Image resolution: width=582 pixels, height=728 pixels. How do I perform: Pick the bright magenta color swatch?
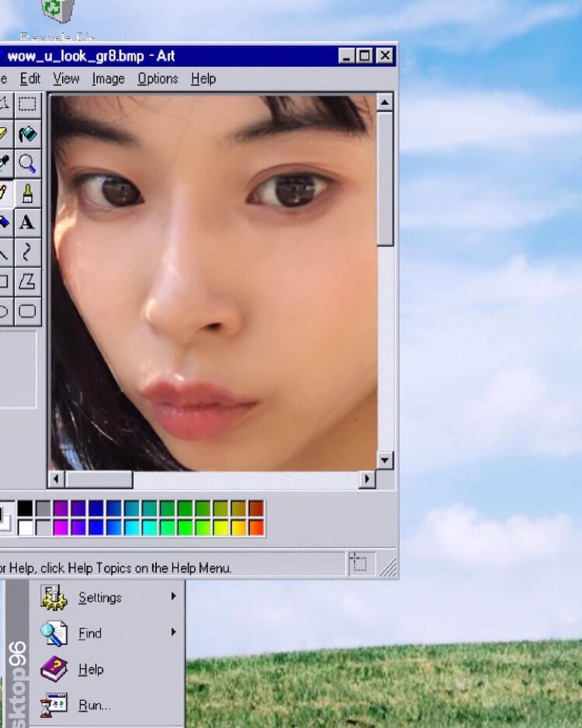pos(61,527)
